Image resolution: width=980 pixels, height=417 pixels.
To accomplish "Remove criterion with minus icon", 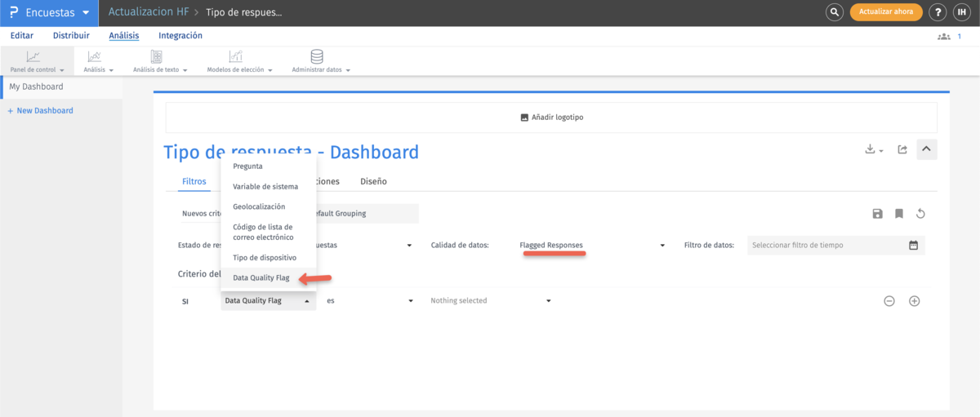I will point(889,300).
